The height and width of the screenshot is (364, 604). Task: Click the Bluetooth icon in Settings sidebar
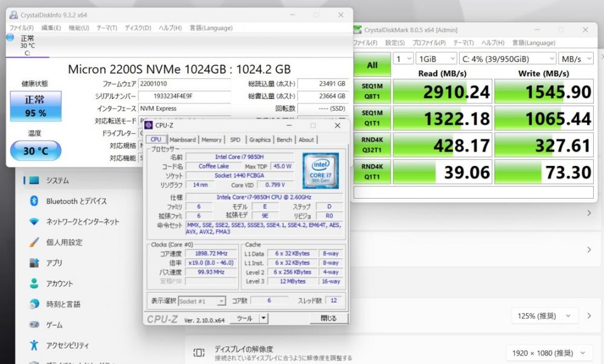coord(34,201)
